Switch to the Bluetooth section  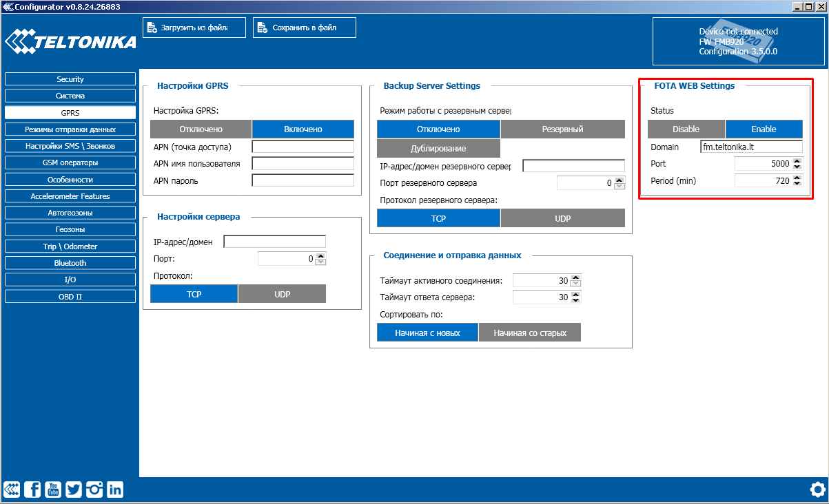pyautogui.click(x=70, y=263)
